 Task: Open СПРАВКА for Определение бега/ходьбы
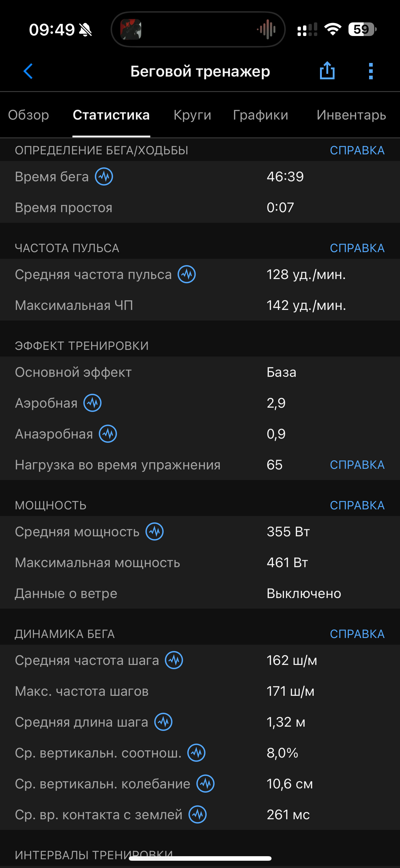point(357,150)
